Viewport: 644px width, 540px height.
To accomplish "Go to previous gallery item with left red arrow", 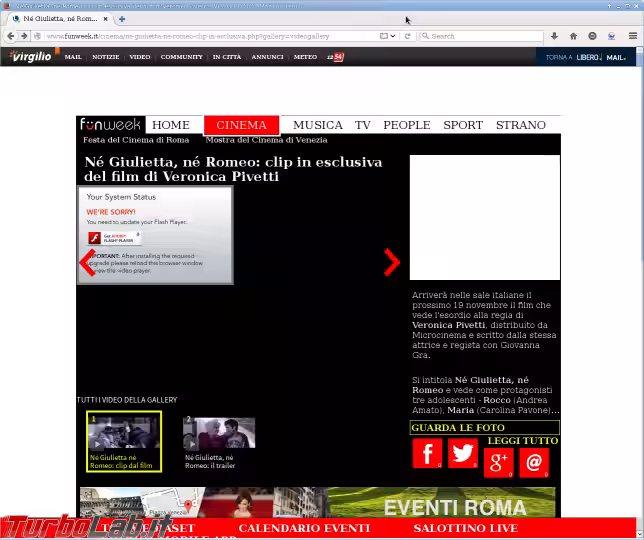I will point(86,263).
